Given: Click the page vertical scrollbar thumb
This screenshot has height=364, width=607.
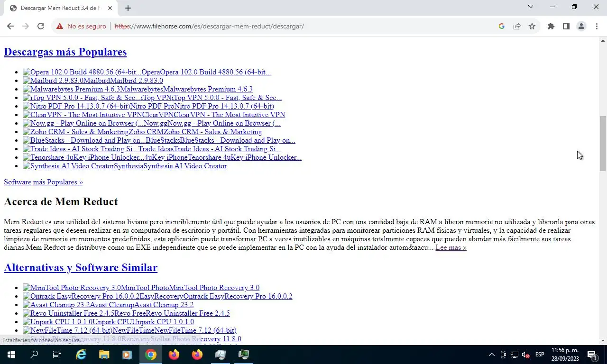Looking at the screenshot, I should coord(603,143).
